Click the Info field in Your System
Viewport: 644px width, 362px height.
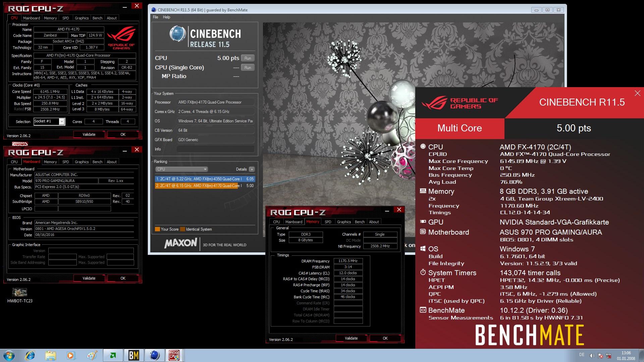click(x=215, y=149)
